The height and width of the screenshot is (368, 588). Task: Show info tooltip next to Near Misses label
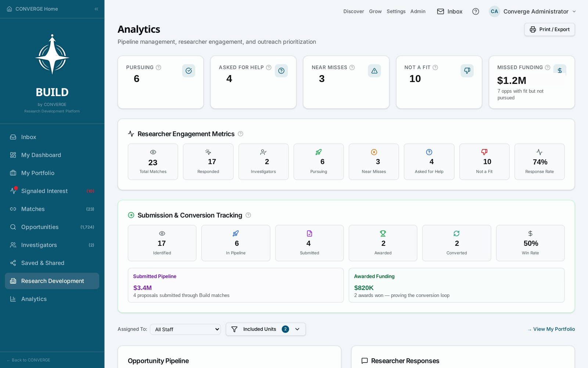coord(352,67)
